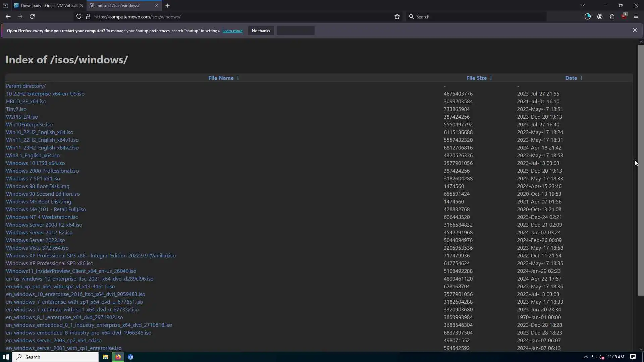Click the page vertical scrollbar thumb
644x362 pixels.
point(641,170)
